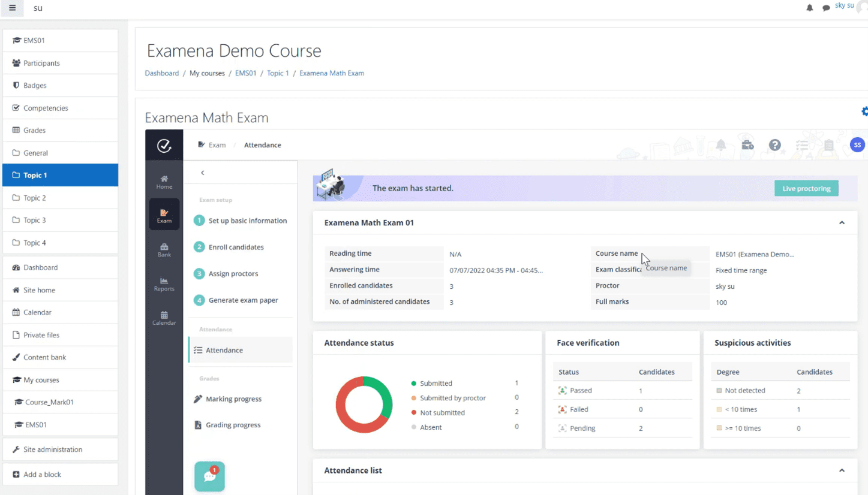Open Content bank
Viewport: 868px width, 495px height.
pos(60,357)
